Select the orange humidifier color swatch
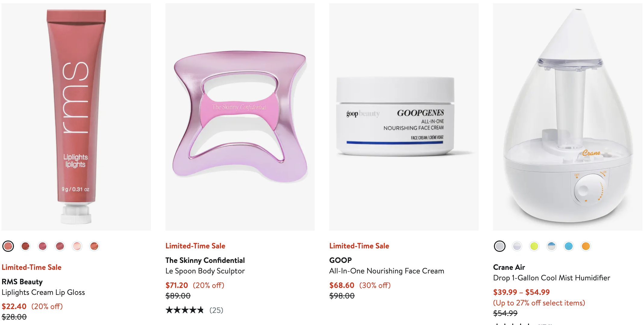Image resolution: width=644 pixels, height=325 pixels. click(586, 246)
